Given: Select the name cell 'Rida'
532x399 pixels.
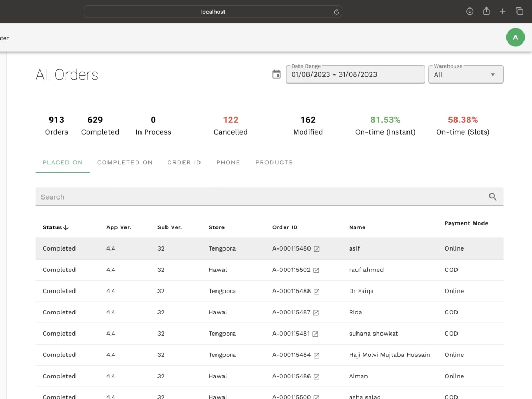Looking at the screenshot, I should [x=355, y=312].
